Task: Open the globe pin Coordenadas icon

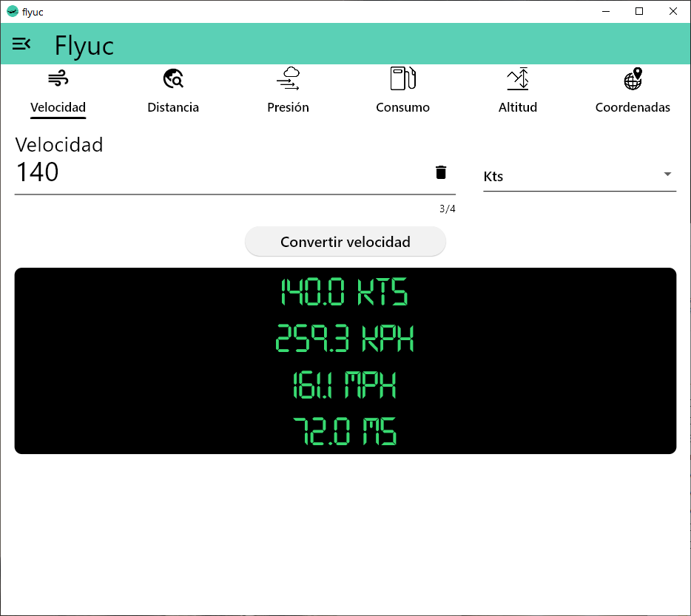Action: pyautogui.click(x=633, y=78)
